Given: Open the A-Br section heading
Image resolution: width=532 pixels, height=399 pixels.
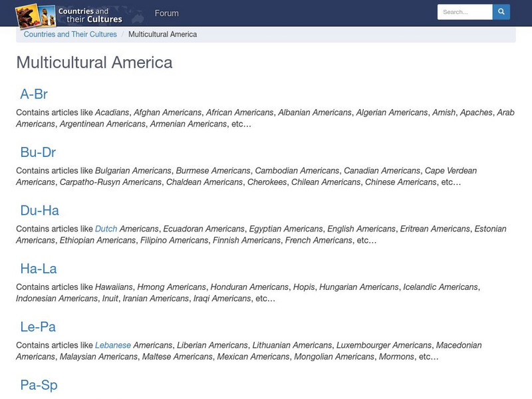Looking at the screenshot, I should pyautogui.click(x=34, y=94).
